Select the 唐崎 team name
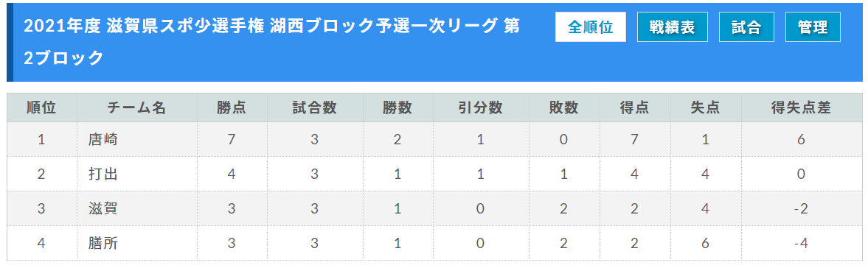Viewport: 868px width, 268px height. click(103, 140)
